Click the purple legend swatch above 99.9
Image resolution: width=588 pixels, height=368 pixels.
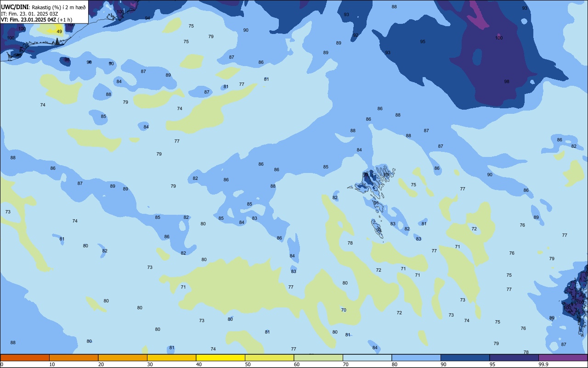[x=563, y=357]
